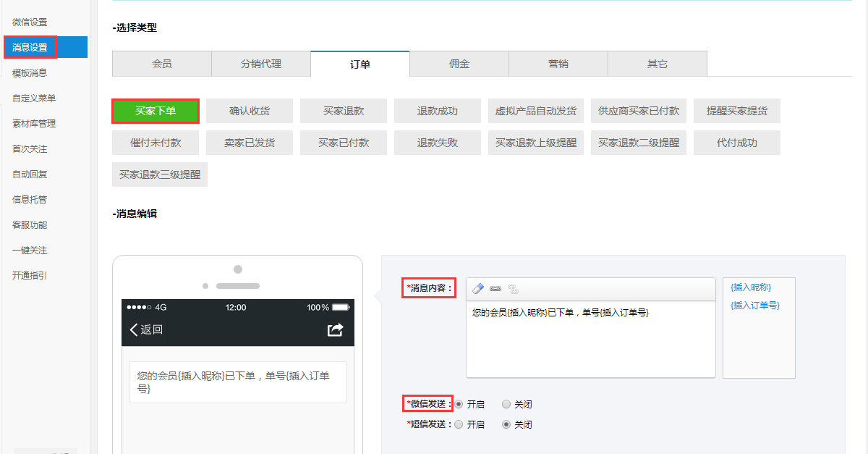Select 关闭 for 微信发送
The height and width of the screenshot is (454, 868).
(506, 404)
